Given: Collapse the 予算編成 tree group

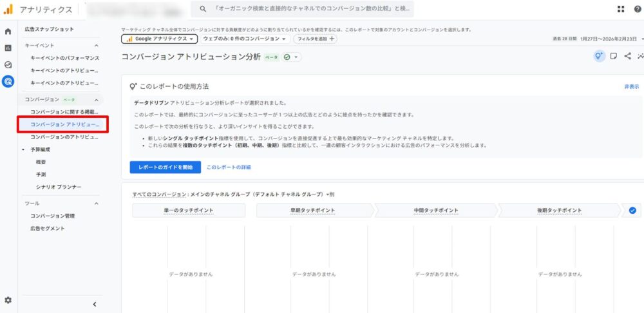Looking at the screenshot, I should pos(23,149).
